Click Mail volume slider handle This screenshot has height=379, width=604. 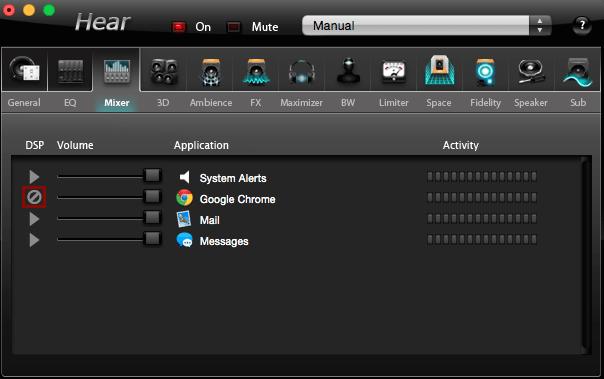pos(152,218)
